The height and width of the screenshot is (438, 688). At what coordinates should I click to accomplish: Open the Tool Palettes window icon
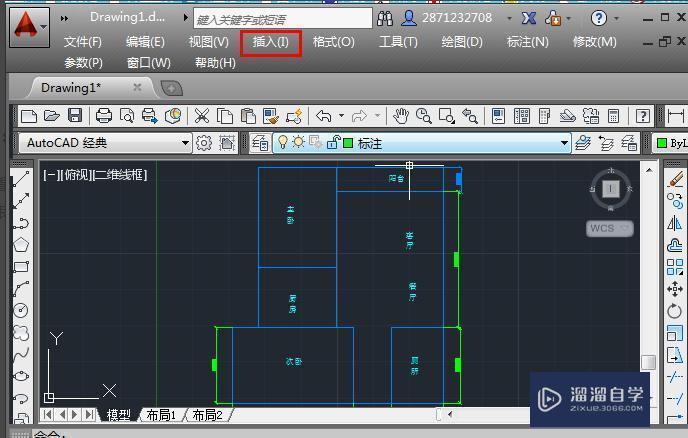544,116
